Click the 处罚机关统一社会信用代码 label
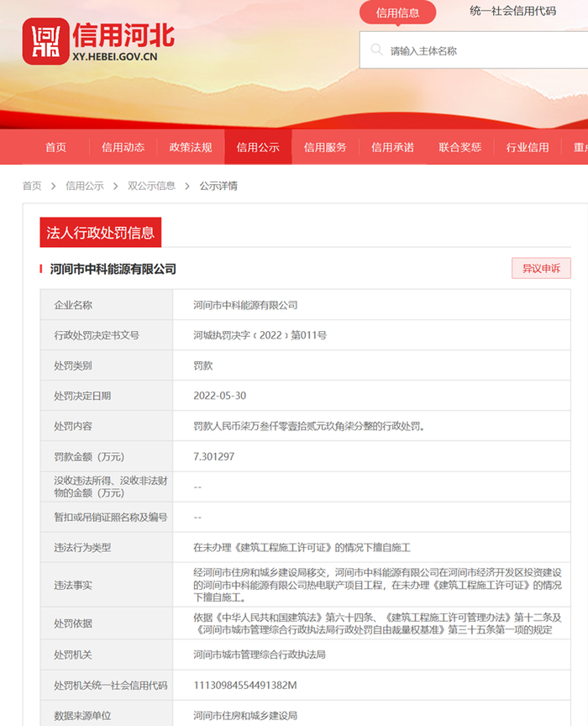 111,686
